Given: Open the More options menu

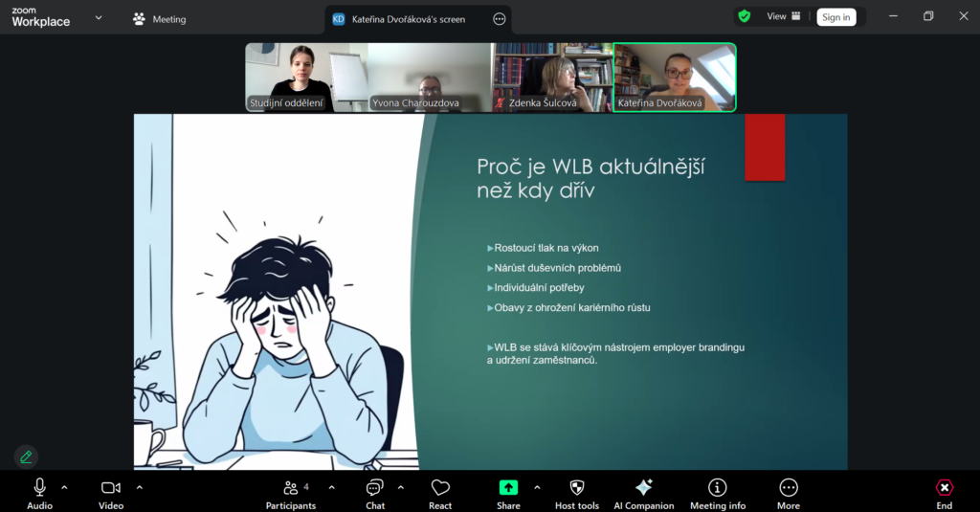Looking at the screenshot, I should tap(789, 492).
